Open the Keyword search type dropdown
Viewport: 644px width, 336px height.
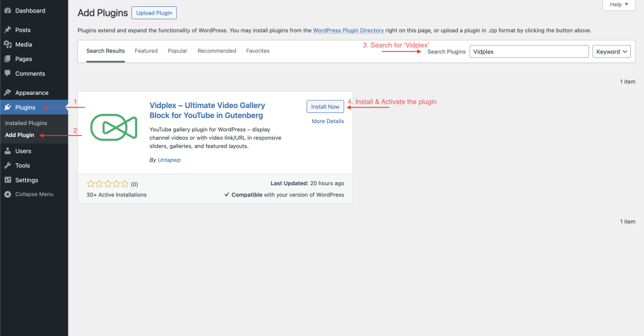611,52
